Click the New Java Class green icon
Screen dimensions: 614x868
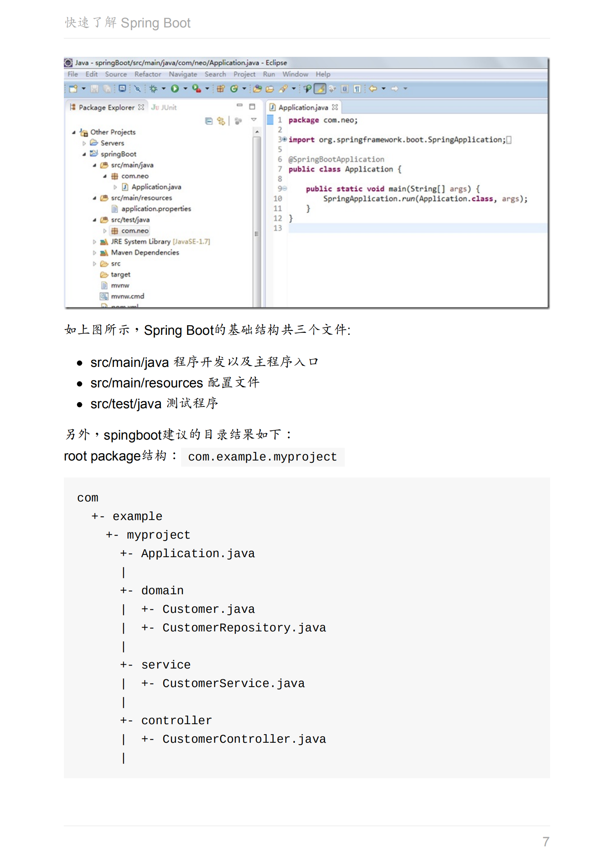(x=234, y=89)
